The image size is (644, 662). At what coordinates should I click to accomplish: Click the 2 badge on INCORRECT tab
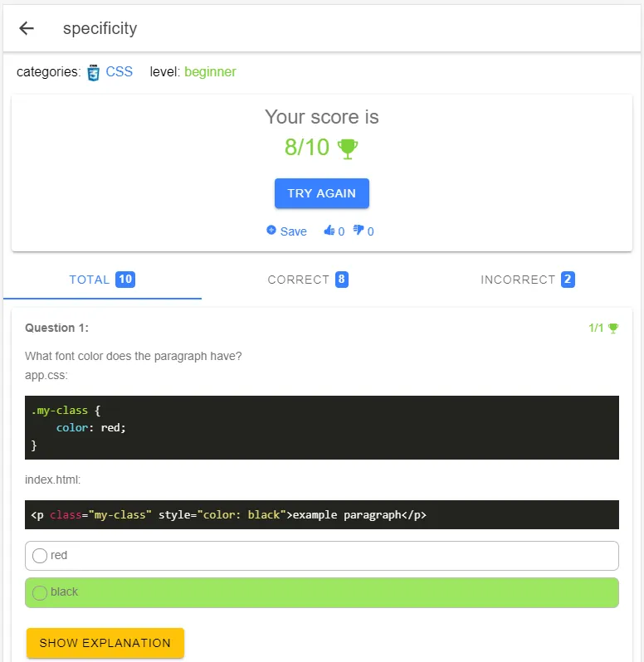click(x=568, y=279)
